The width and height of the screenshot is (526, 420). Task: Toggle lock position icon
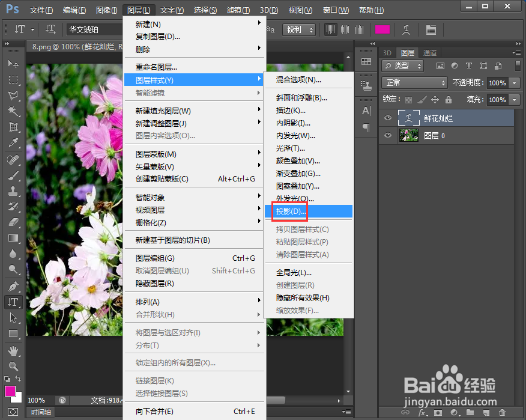pos(435,100)
